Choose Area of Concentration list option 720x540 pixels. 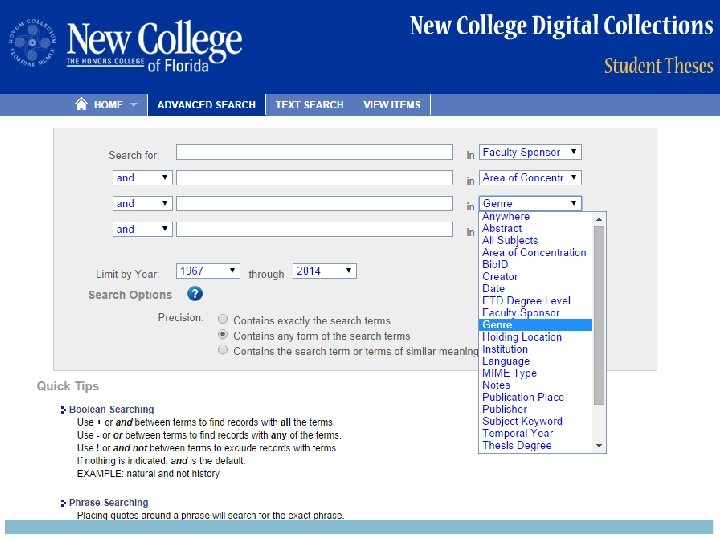click(535, 252)
